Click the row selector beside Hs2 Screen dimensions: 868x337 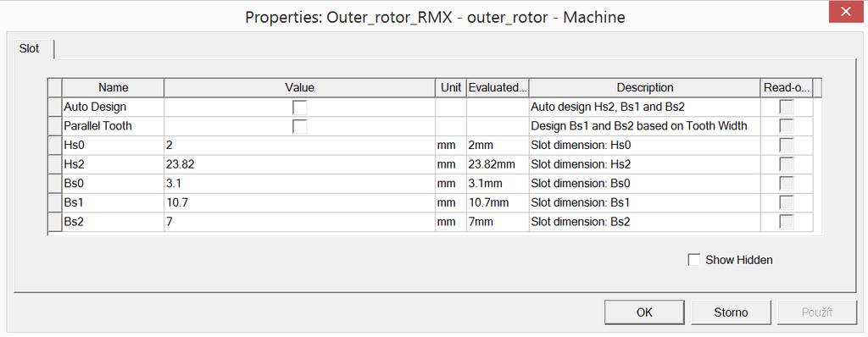point(55,164)
